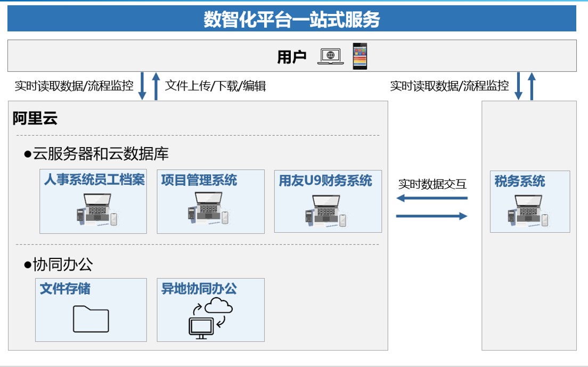This screenshot has width=588, height=367.
Task: Click the 异地协同办公 box title
Action: click(199, 289)
